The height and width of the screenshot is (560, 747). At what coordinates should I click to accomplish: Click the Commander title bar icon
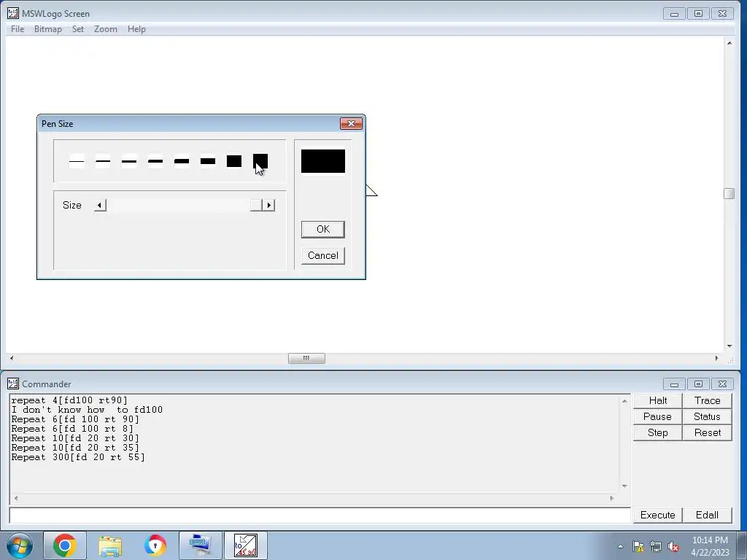(x=13, y=384)
